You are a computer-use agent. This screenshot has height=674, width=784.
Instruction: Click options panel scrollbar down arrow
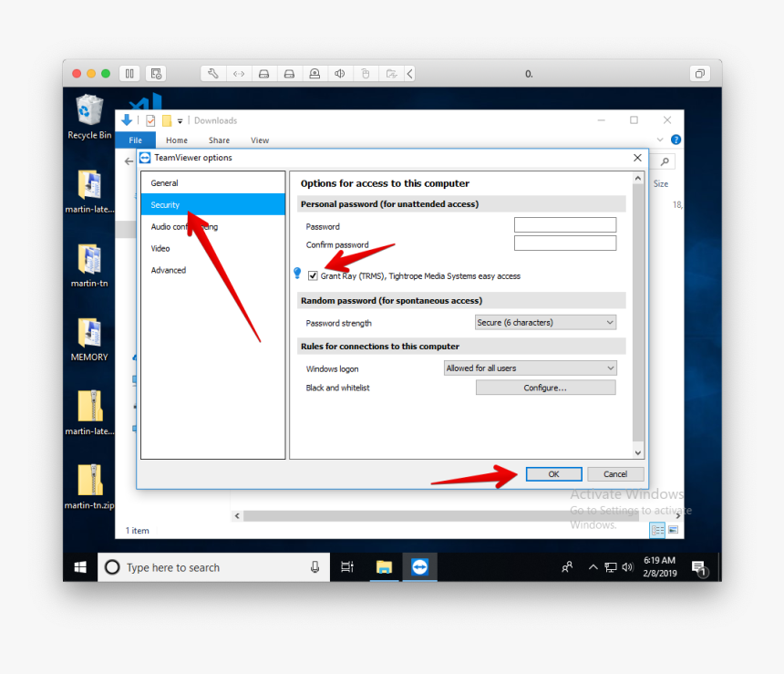638,453
